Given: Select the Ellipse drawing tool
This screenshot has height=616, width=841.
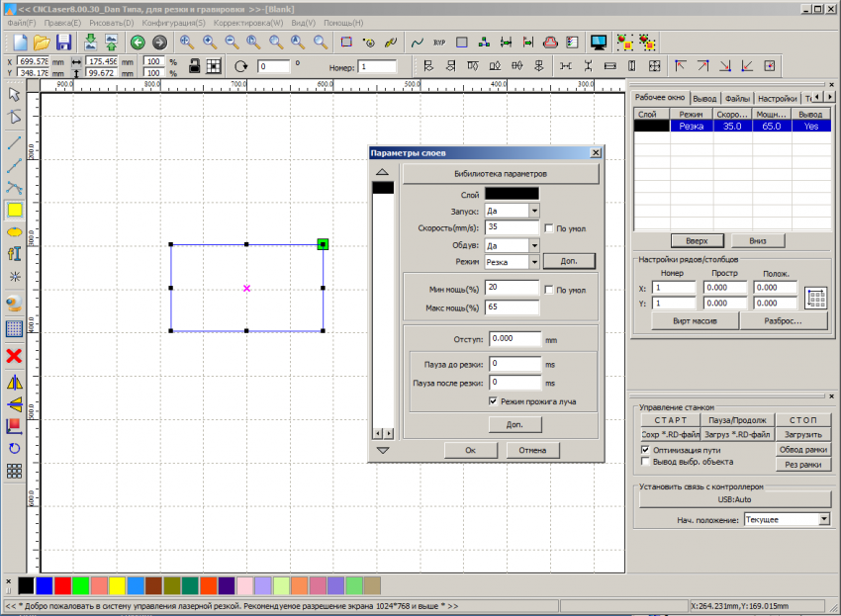Looking at the screenshot, I should click(15, 231).
